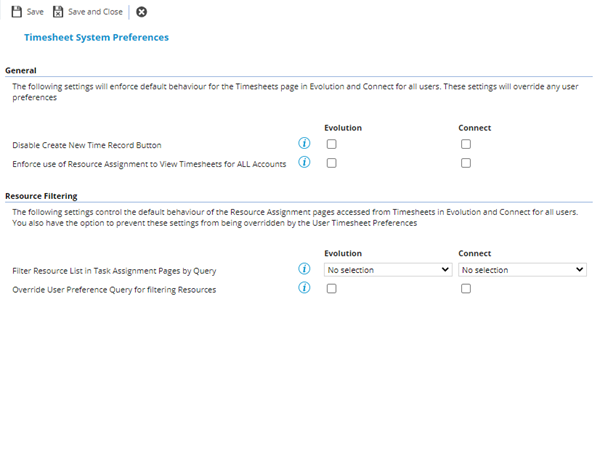This screenshot has width=600, height=458.
Task: Click the Timesheet System Preferences title
Action: click(x=96, y=38)
